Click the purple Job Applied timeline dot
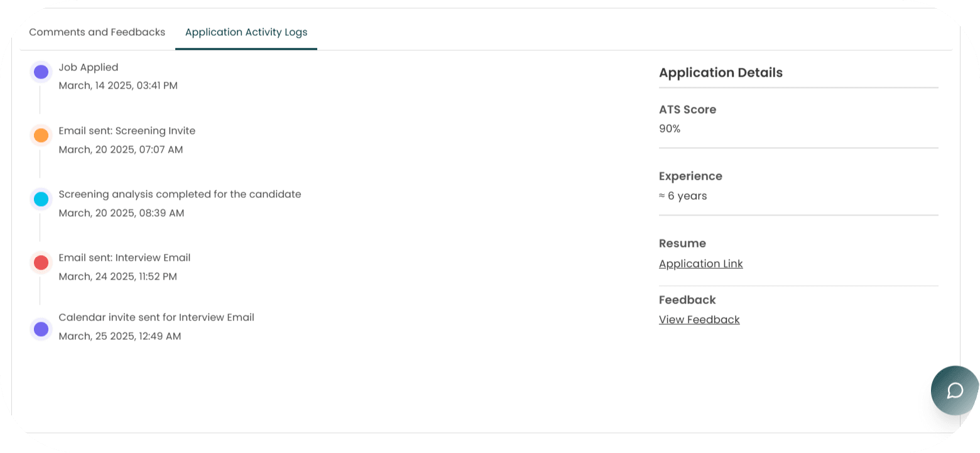This screenshot has height=453, width=980. 41,72
